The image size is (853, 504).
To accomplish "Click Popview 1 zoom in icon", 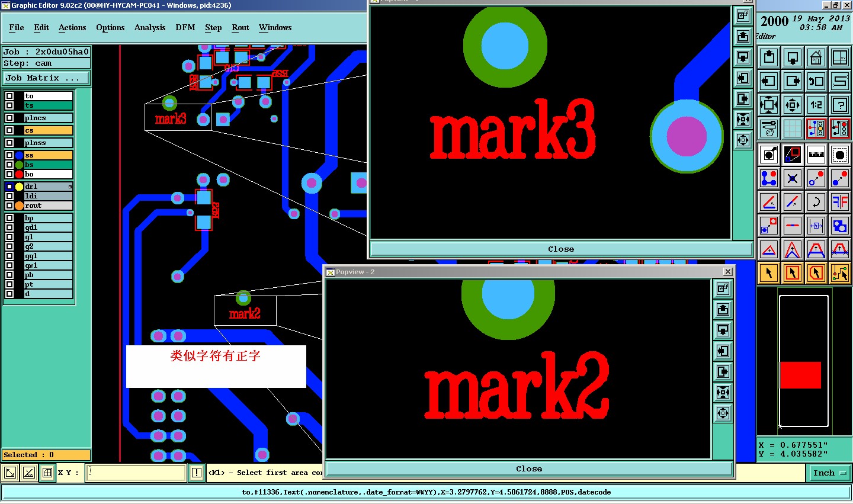I will coord(743,120).
